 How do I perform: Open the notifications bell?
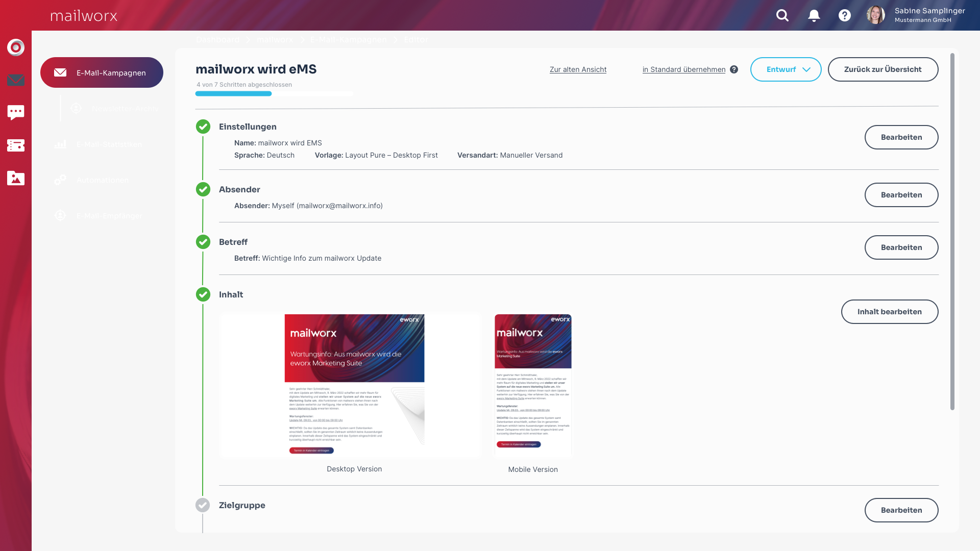point(814,15)
